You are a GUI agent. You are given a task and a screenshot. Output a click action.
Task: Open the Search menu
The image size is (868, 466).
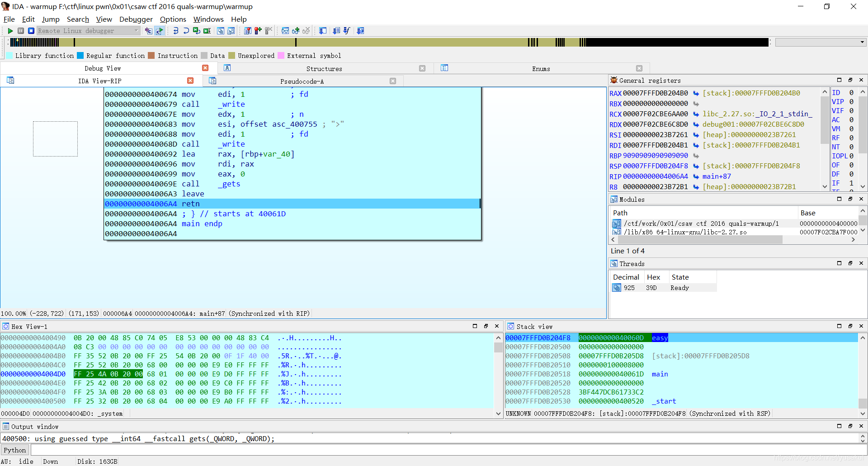tap(78, 19)
